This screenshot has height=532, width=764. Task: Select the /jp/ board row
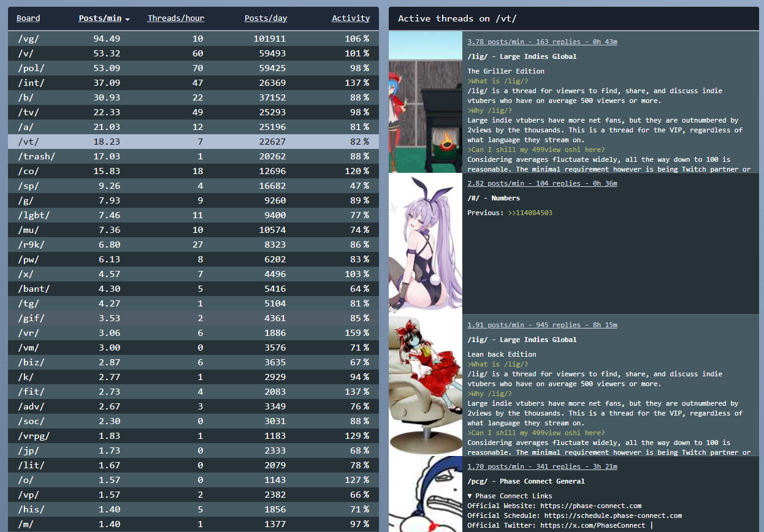[x=193, y=450]
